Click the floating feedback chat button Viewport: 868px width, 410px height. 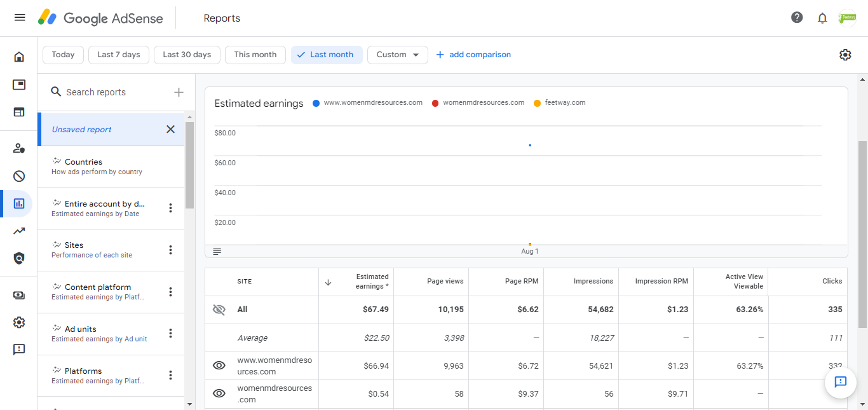click(841, 382)
